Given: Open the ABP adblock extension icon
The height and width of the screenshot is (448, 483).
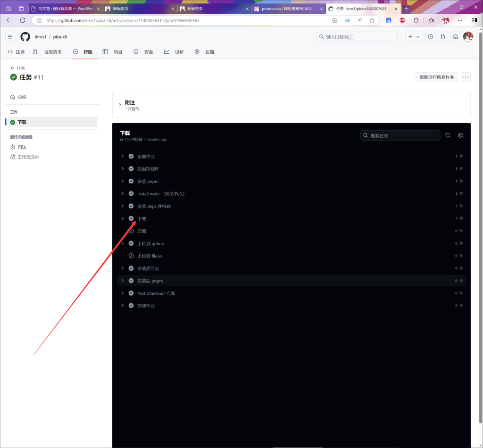Looking at the screenshot, I should 402,20.
